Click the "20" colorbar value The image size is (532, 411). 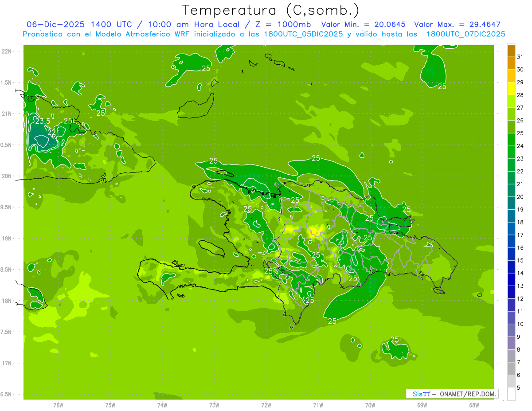[520, 197]
